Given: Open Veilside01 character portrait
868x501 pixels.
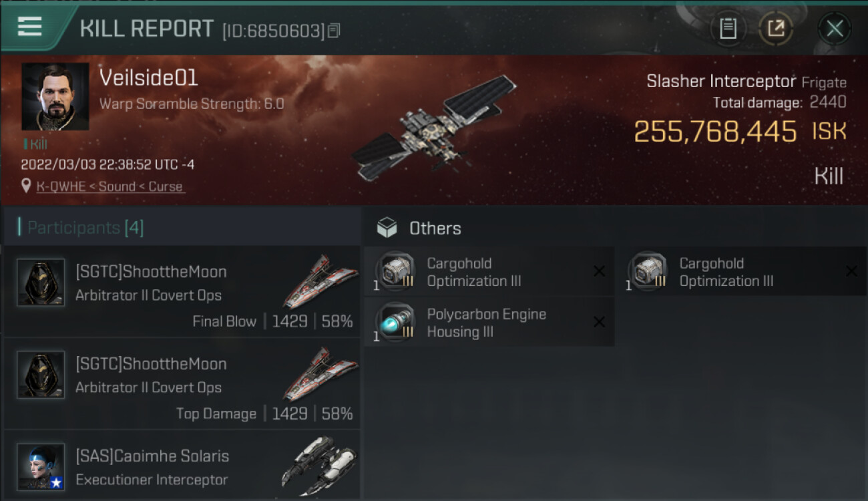Looking at the screenshot, I should click(55, 97).
